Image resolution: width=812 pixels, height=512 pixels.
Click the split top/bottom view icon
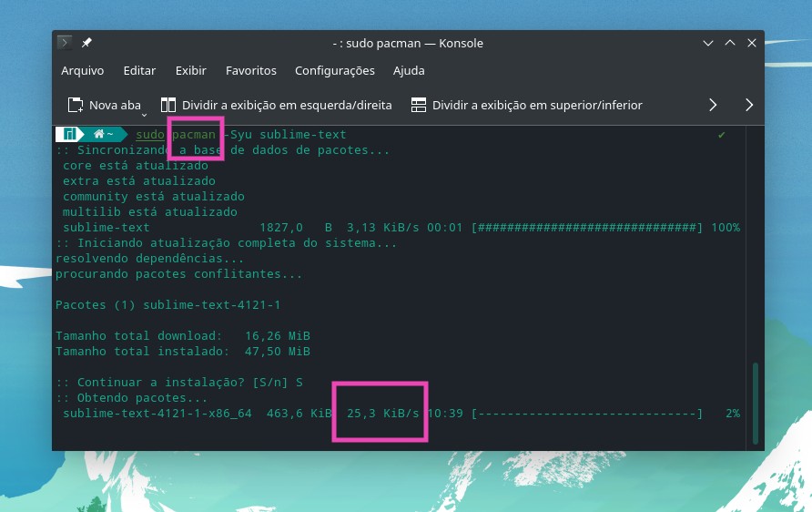(419, 105)
